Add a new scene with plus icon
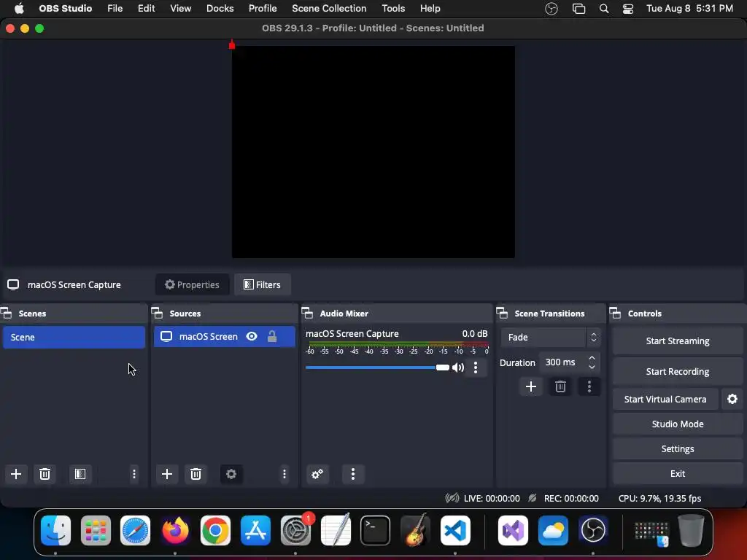The width and height of the screenshot is (747, 560). point(16,474)
